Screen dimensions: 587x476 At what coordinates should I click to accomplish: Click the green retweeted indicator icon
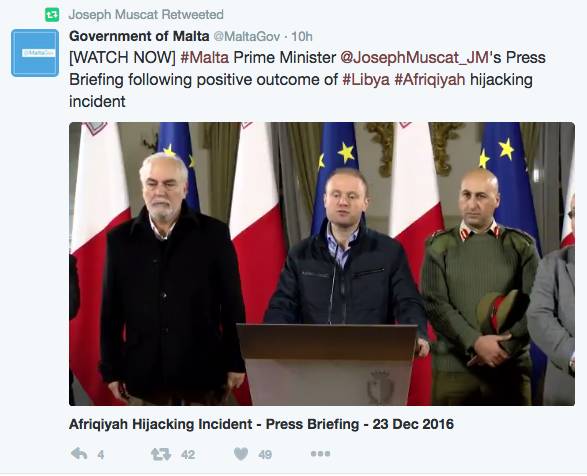point(52,15)
